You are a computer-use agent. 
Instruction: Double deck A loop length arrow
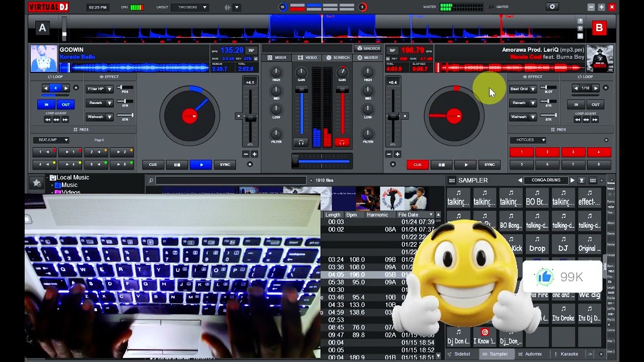tap(66, 88)
